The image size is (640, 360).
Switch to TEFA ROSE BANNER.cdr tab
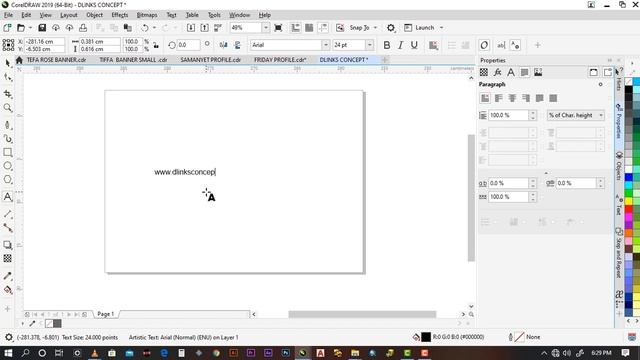pos(56,60)
